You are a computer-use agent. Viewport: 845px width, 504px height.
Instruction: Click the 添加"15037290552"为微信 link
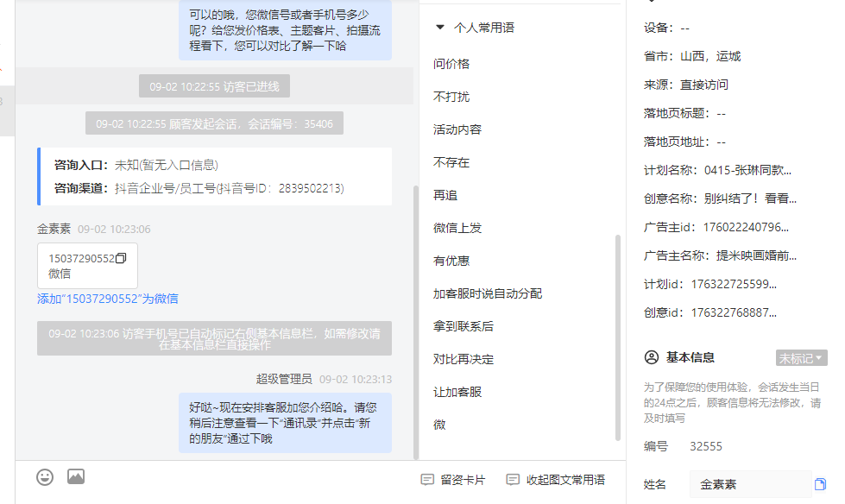[x=108, y=299]
